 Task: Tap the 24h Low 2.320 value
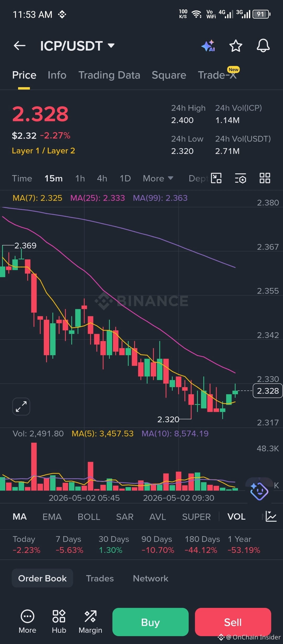click(182, 151)
